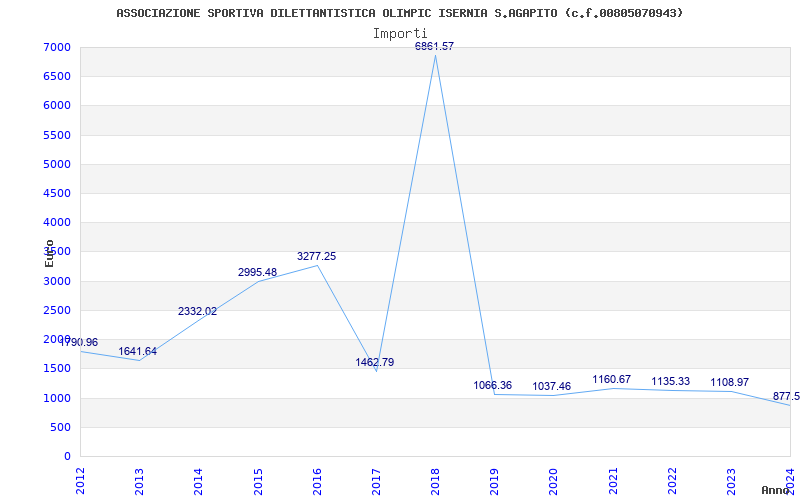Image resolution: width=800 pixels, height=500 pixels.
Task: Click the 2019 x-axis year label
Action: click(x=494, y=481)
